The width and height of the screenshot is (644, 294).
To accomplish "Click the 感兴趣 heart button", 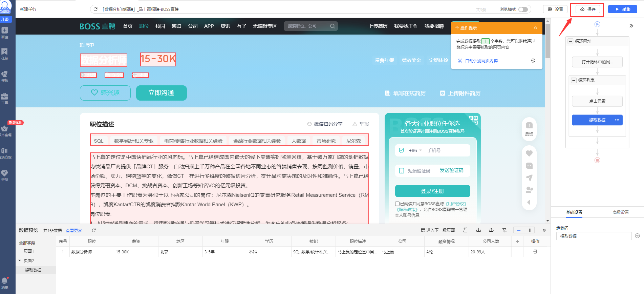I will (105, 93).
